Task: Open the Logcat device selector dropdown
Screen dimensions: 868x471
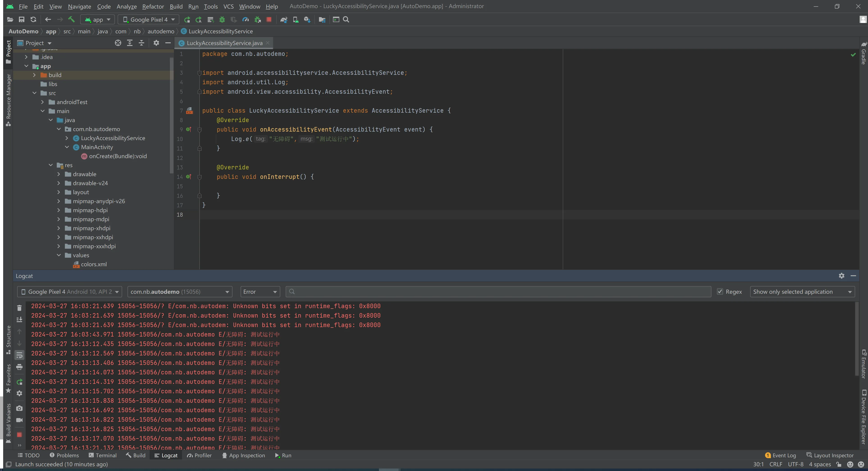Action: tap(69, 292)
